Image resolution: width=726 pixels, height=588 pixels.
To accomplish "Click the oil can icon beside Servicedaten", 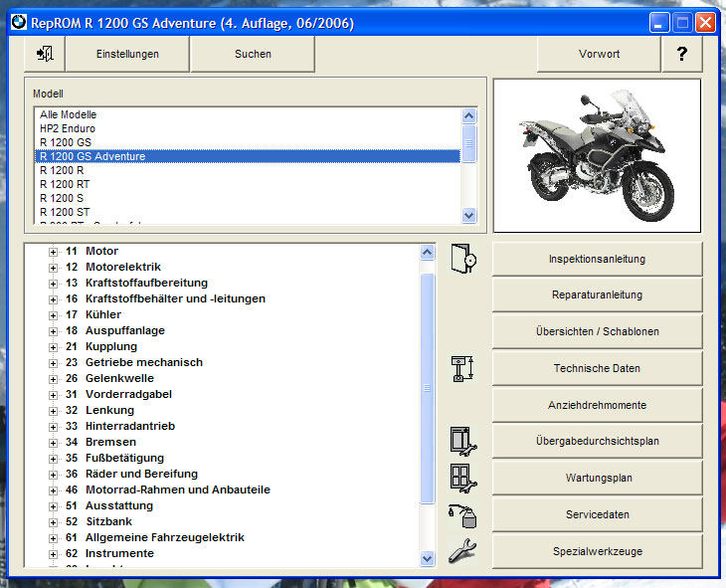I will (463, 514).
